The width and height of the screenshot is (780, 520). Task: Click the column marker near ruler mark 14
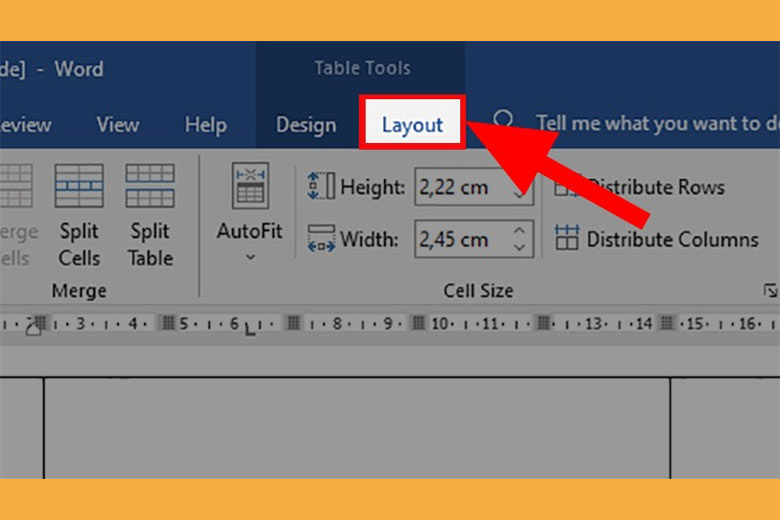(x=667, y=323)
